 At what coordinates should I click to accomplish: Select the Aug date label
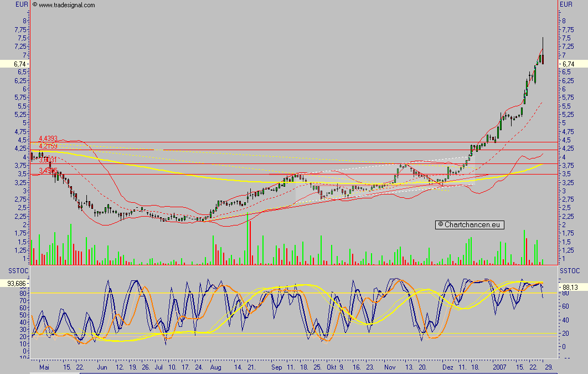point(215,367)
